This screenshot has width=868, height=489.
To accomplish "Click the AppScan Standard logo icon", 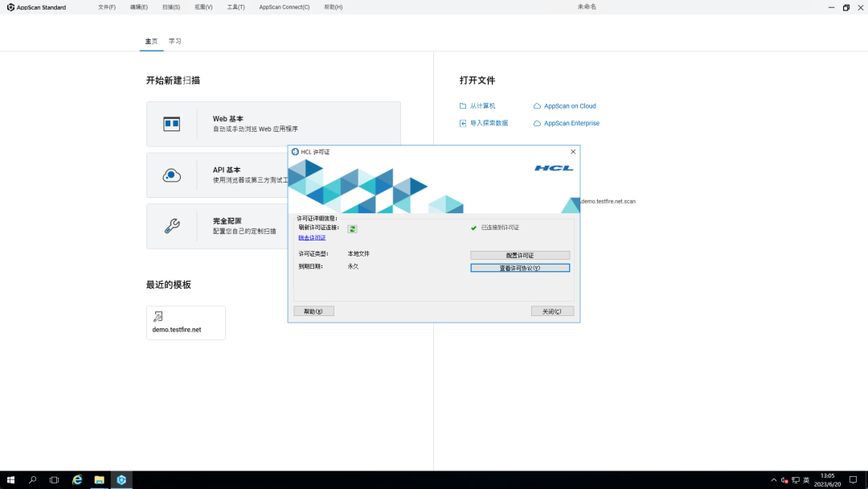I will (x=10, y=7).
